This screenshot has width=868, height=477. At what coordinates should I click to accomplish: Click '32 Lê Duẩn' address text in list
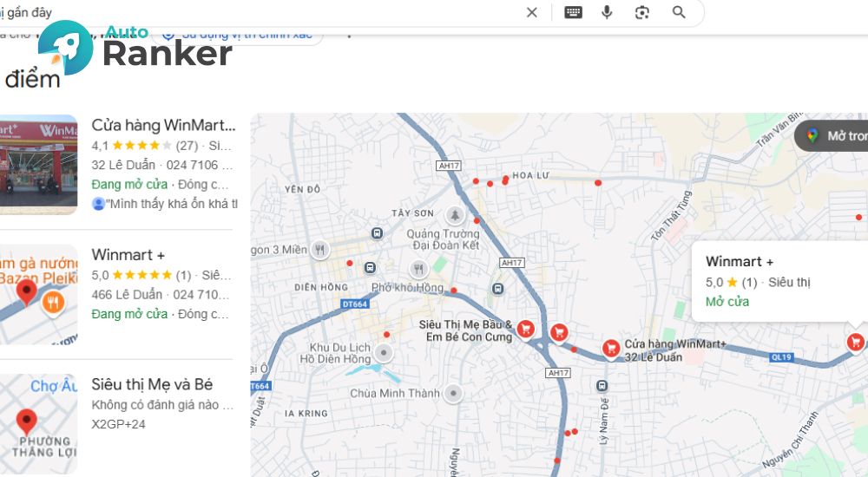pyautogui.click(x=123, y=165)
